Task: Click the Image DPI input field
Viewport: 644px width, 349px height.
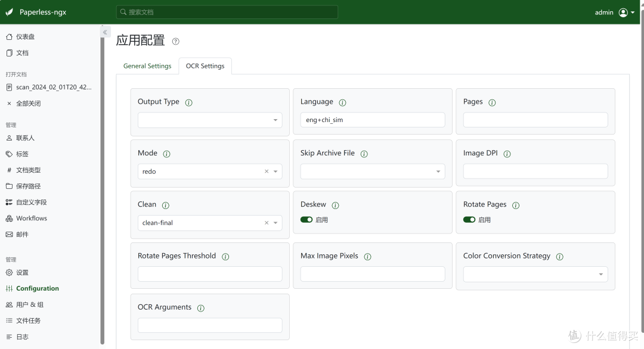Action: (535, 171)
